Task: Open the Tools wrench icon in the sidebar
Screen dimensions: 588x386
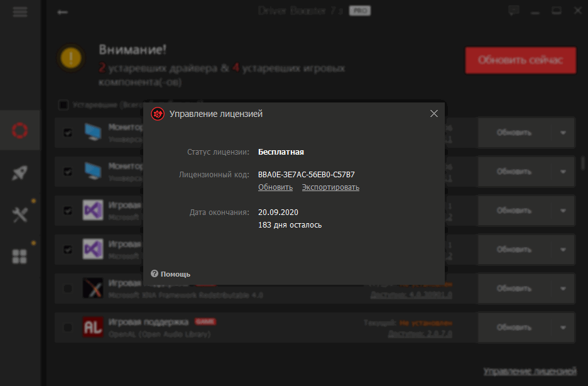Action: point(20,215)
